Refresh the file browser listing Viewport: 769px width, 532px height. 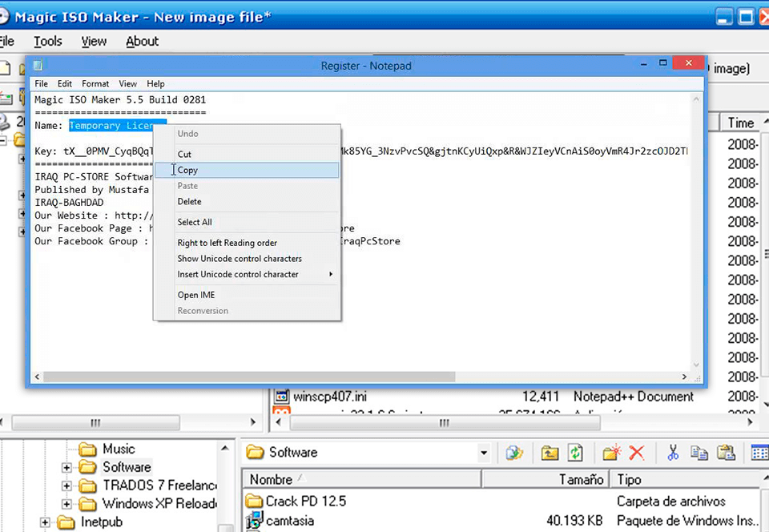pyautogui.click(x=575, y=452)
